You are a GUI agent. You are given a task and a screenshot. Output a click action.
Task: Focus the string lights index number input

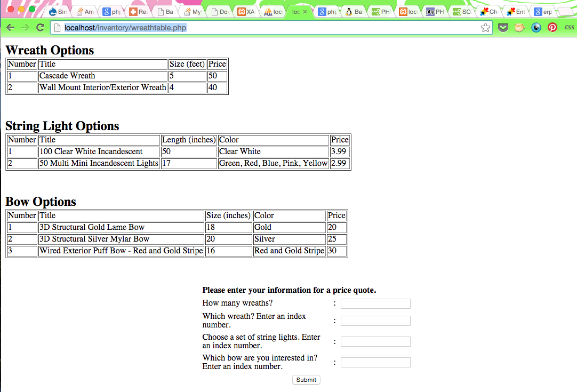375,341
